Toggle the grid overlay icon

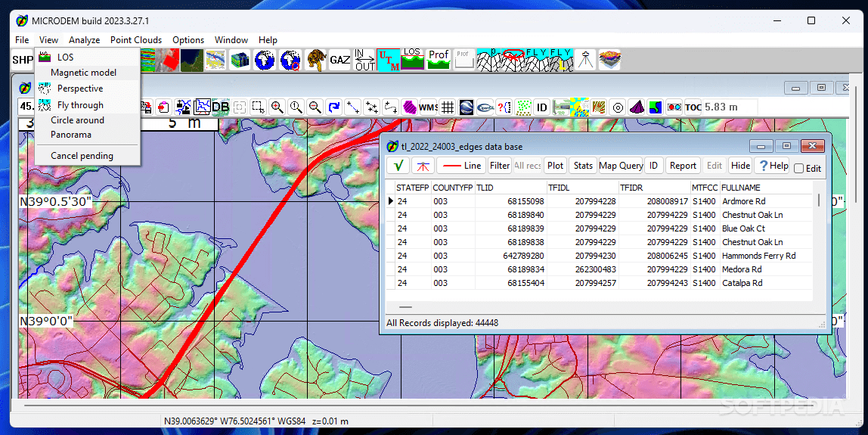pyautogui.click(x=448, y=107)
